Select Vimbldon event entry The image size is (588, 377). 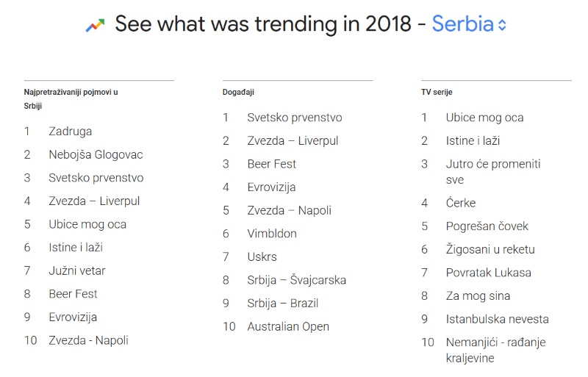272,233
